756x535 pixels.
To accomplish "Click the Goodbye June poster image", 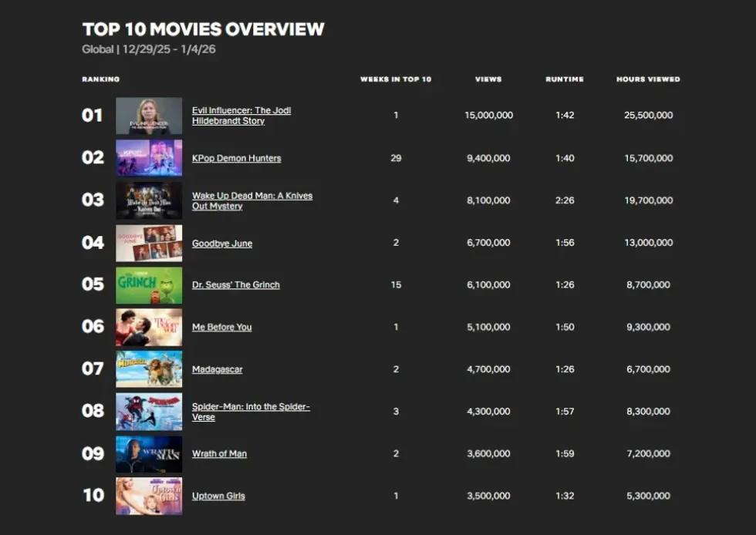I will [149, 243].
